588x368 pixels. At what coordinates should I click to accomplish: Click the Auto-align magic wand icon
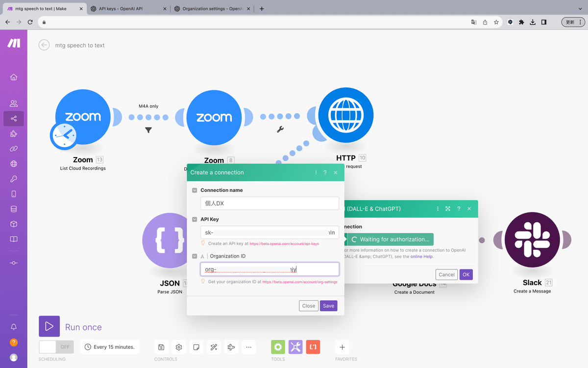(x=214, y=347)
